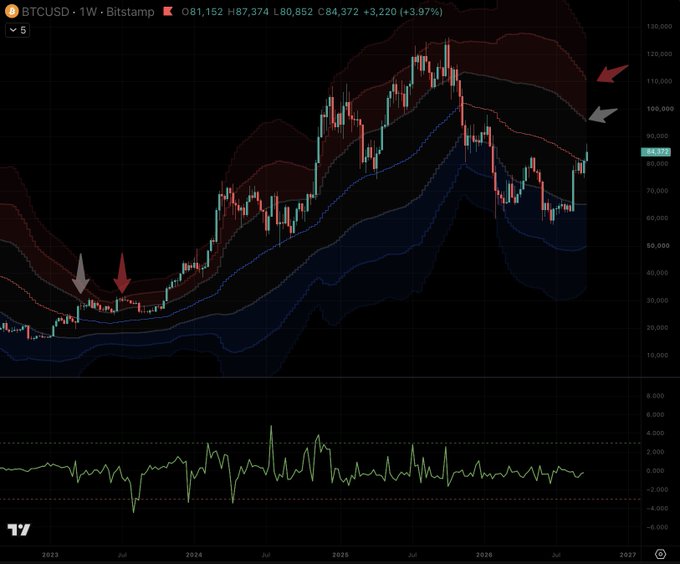
Task: Click the change value +3,220 (+3.97%)
Action: [403, 12]
